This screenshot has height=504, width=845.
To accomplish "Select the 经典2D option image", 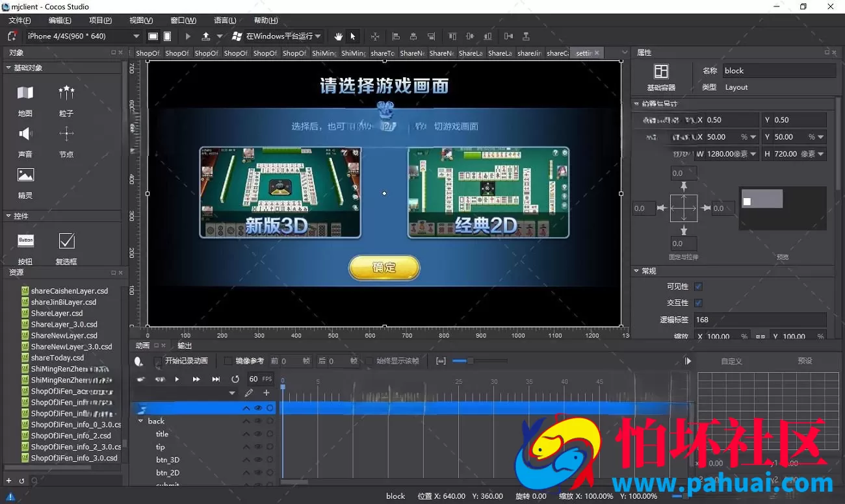I will pos(488,192).
